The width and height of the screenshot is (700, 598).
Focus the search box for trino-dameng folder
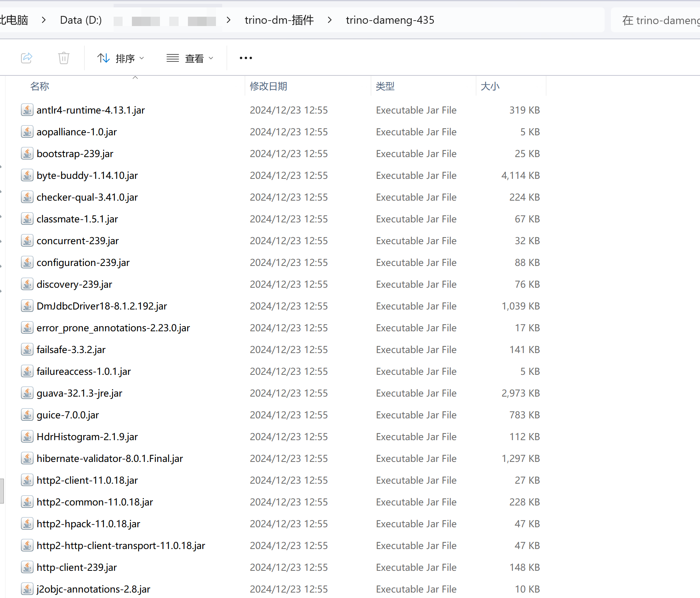click(x=655, y=20)
